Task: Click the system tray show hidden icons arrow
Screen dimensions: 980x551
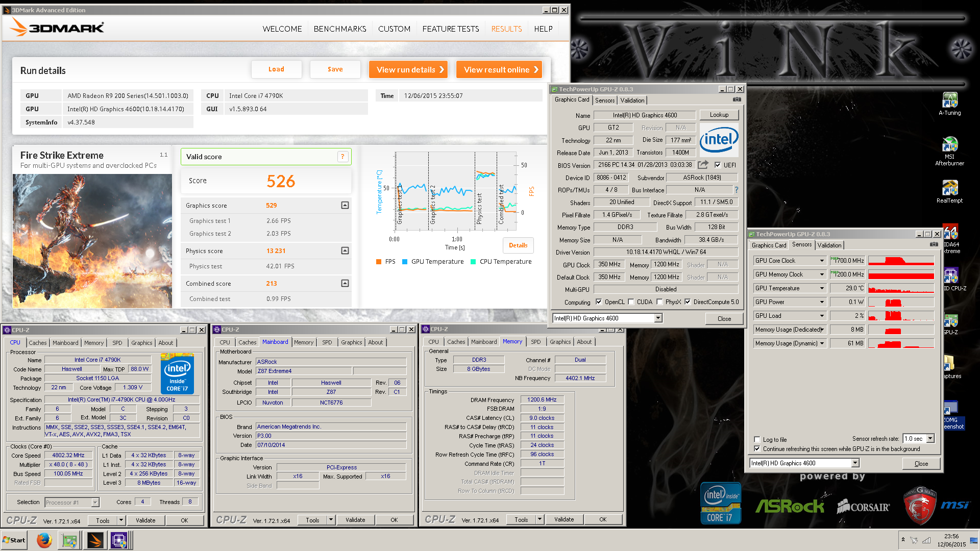Action: pyautogui.click(x=903, y=540)
